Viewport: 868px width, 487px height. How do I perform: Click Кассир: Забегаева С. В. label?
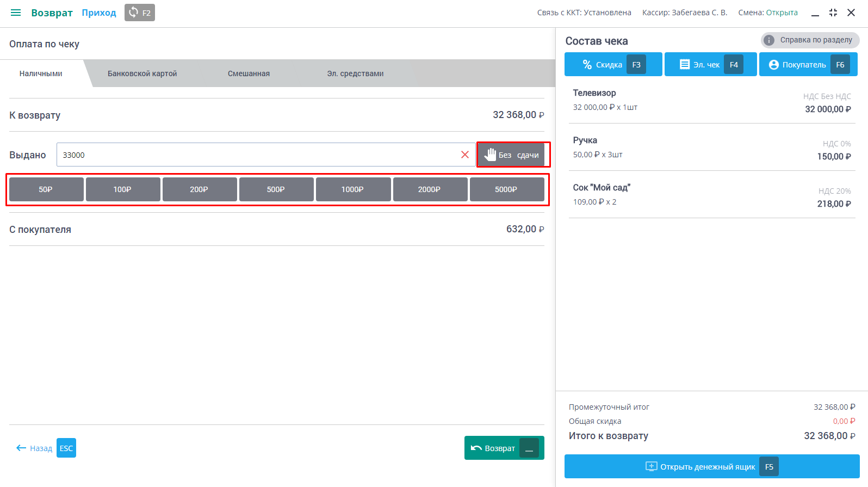(685, 13)
